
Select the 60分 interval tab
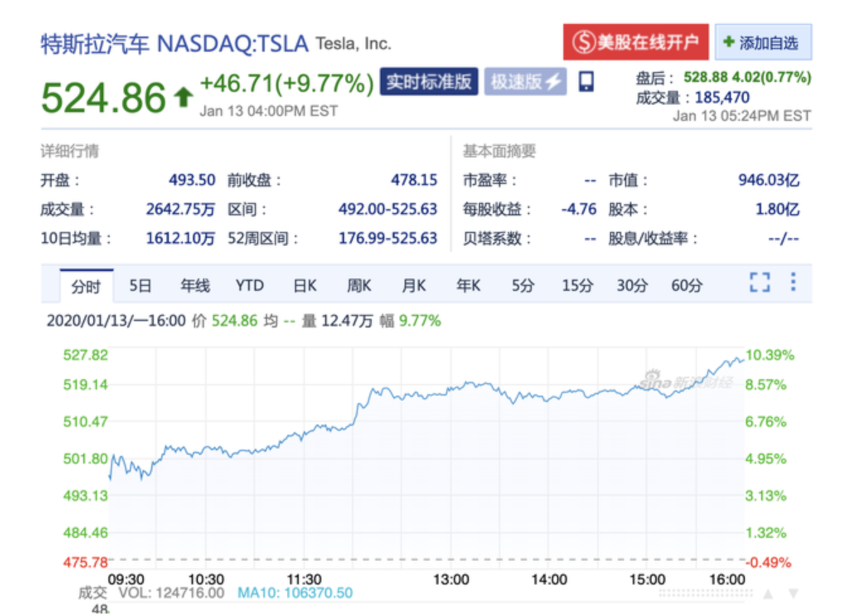click(x=686, y=286)
